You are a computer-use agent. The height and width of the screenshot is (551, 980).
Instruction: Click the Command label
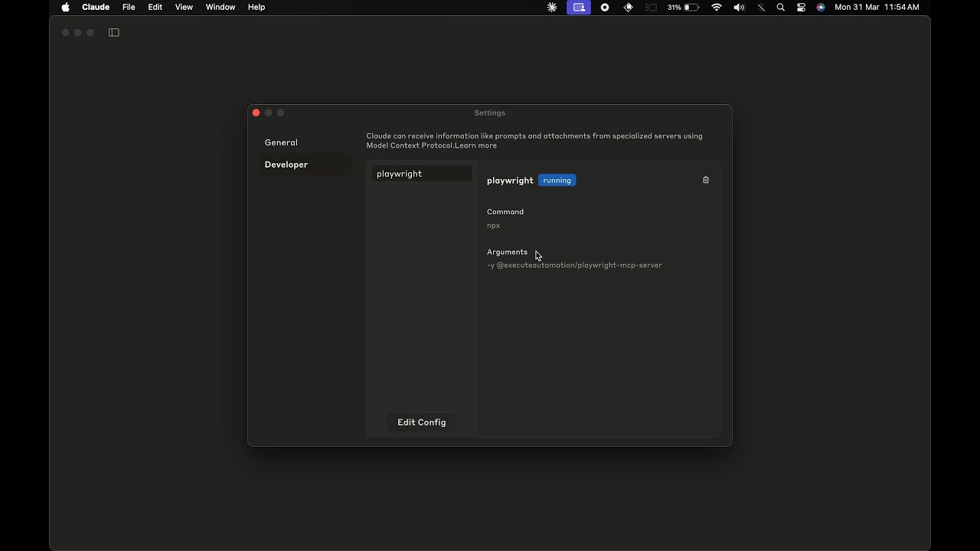(x=505, y=212)
